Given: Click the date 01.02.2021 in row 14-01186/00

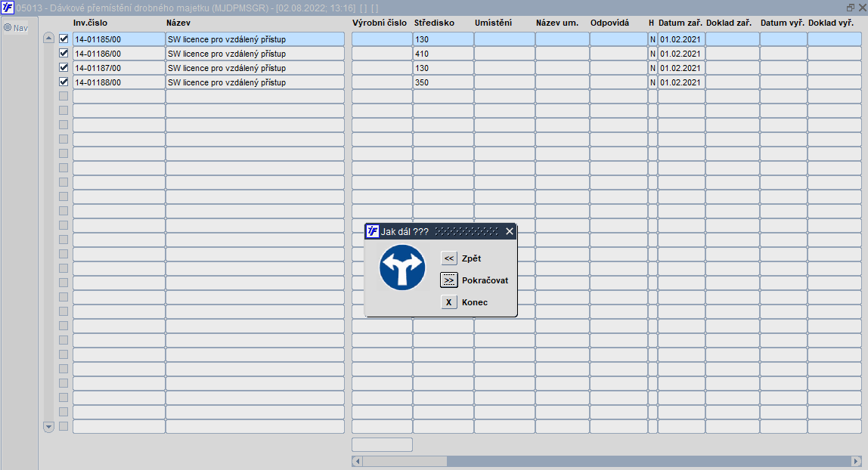Looking at the screenshot, I should (x=681, y=54).
